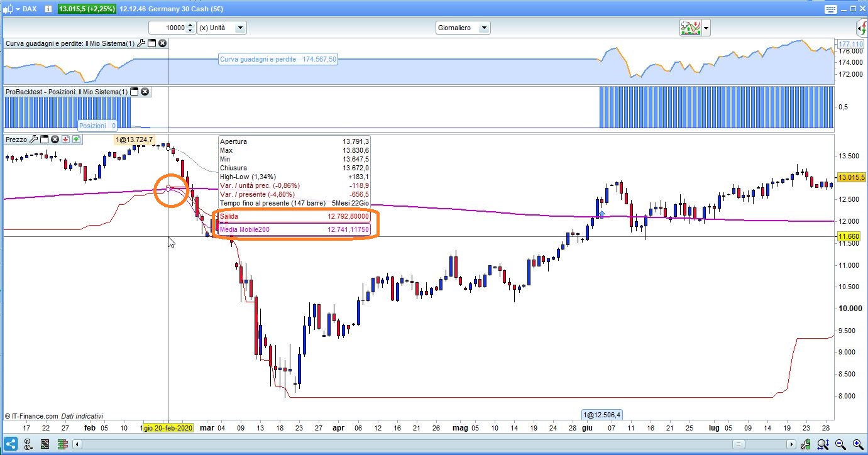
Task: Click the 177.110 equity axis label
Action: [x=852, y=44]
